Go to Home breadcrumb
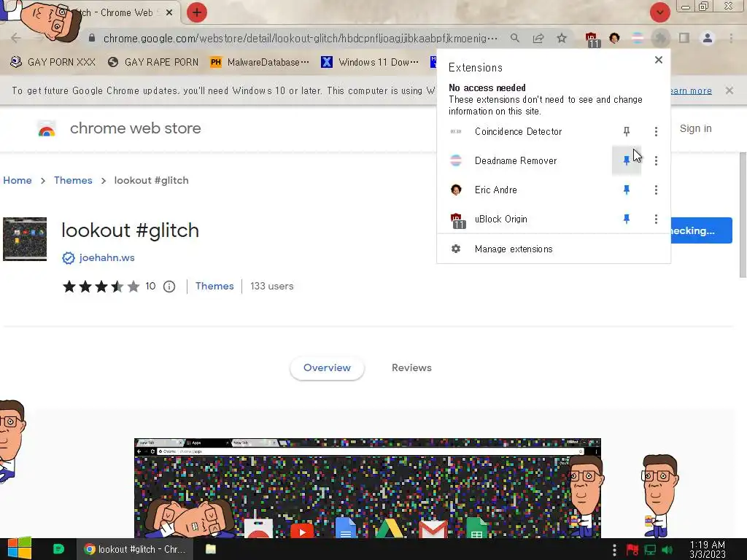 pos(18,181)
